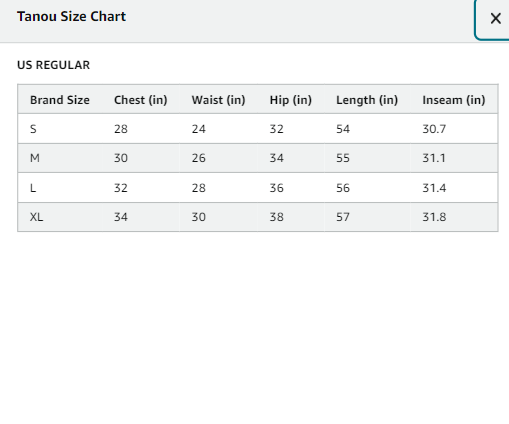Screen dimensions: 509x424
Task: Click the Length (in) column header
Action: (367, 100)
